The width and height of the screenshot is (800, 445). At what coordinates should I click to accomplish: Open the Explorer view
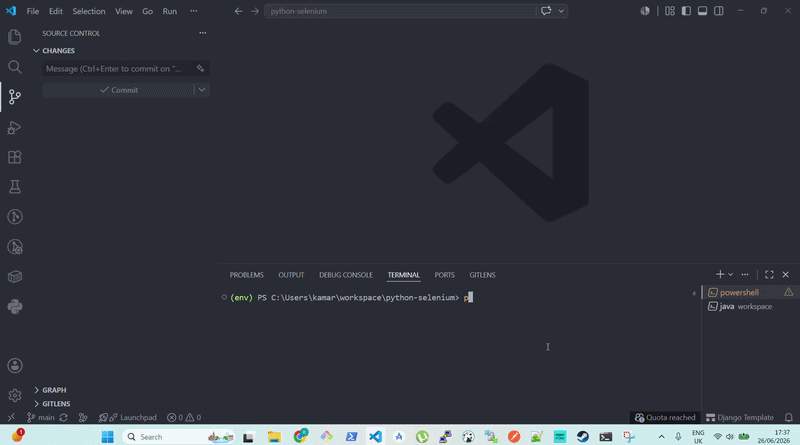(15, 37)
